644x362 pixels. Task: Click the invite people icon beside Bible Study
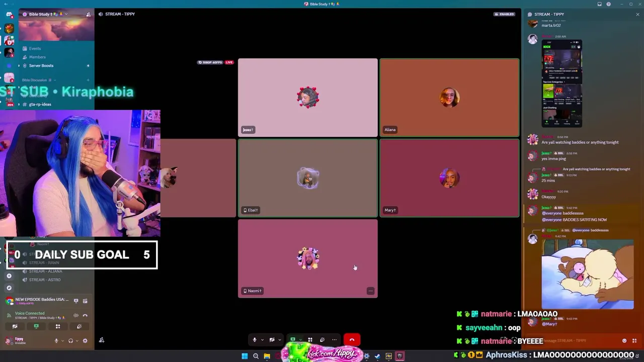(x=89, y=14)
